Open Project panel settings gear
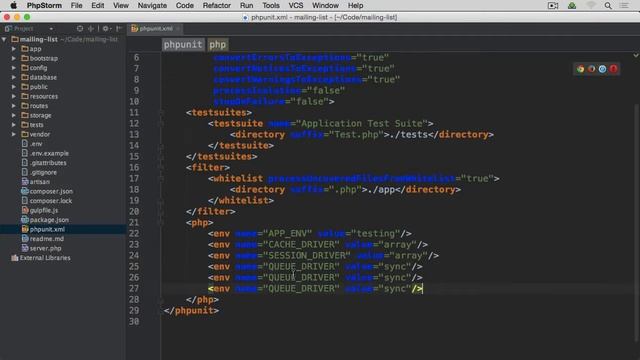640x360 pixels. [x=106, y=29]
